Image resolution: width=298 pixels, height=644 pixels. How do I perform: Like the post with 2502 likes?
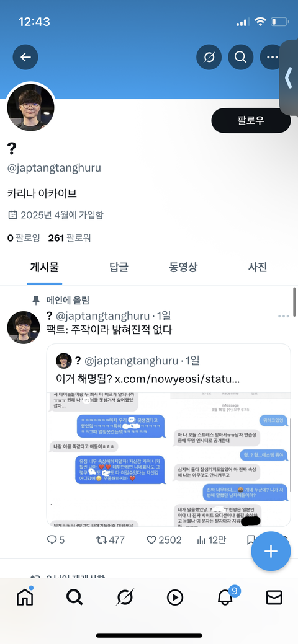[164, 540]
